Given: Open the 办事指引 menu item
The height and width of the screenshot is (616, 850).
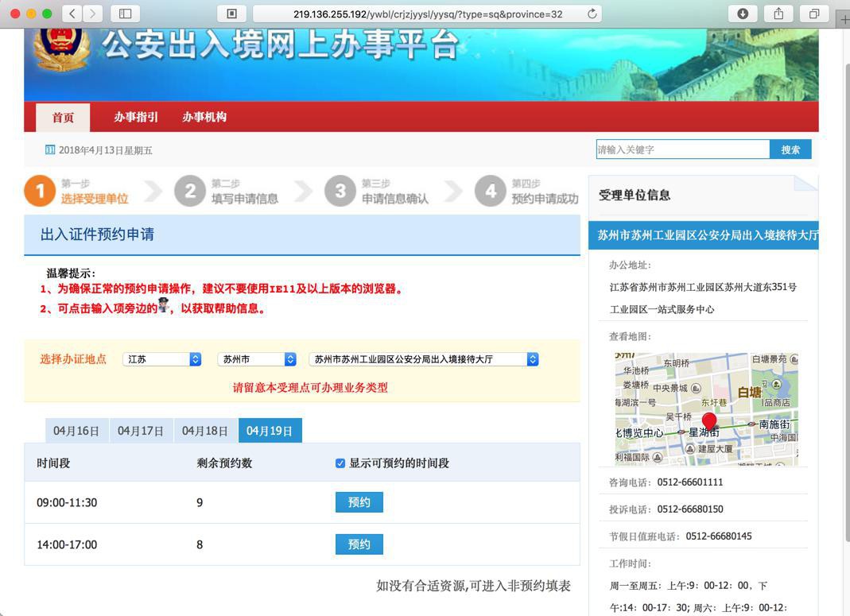Looking at the screenshot, I should click(135, 117).
